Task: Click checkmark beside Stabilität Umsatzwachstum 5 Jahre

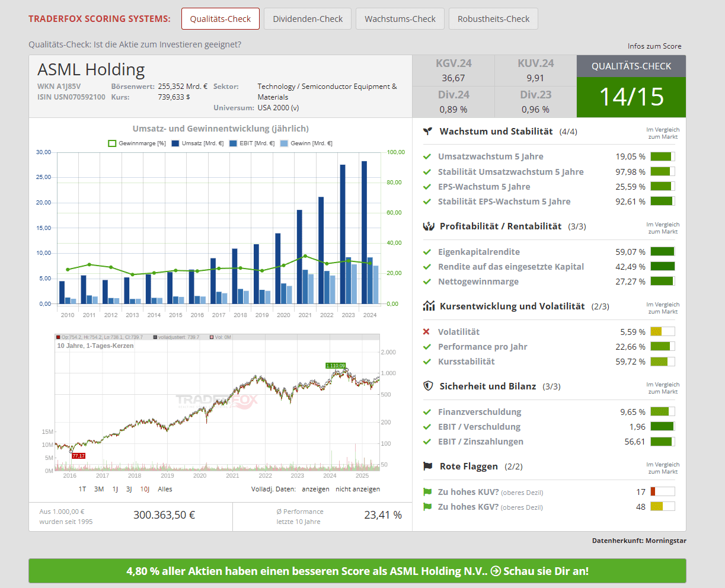Action: click(427, 172)
